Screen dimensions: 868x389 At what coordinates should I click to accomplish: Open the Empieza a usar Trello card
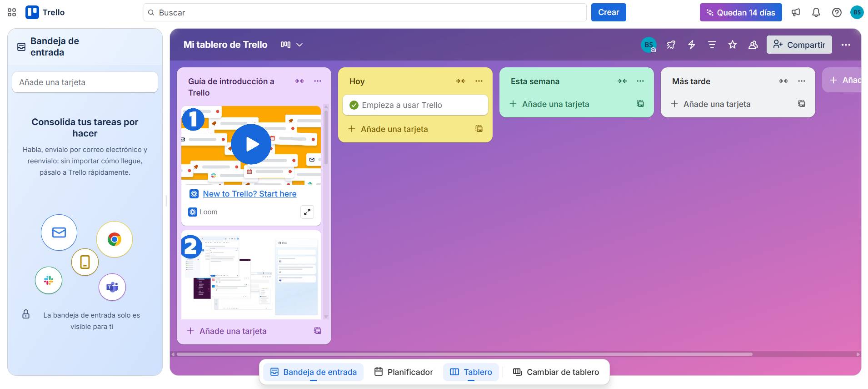415,105
